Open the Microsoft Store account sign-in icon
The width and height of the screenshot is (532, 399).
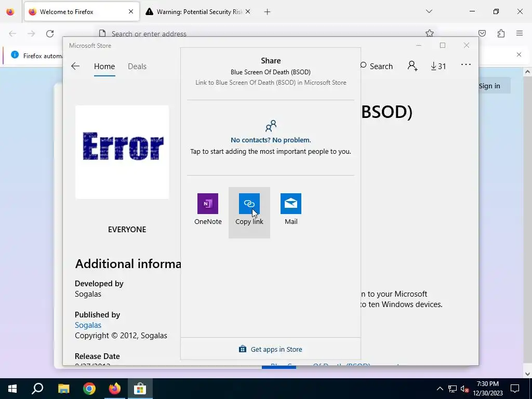click(412, 66)
